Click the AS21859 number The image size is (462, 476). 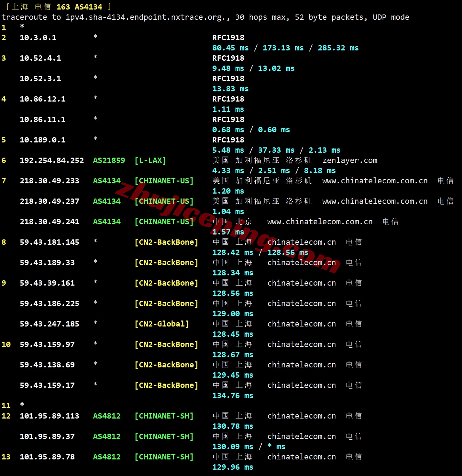coord(109,160)
